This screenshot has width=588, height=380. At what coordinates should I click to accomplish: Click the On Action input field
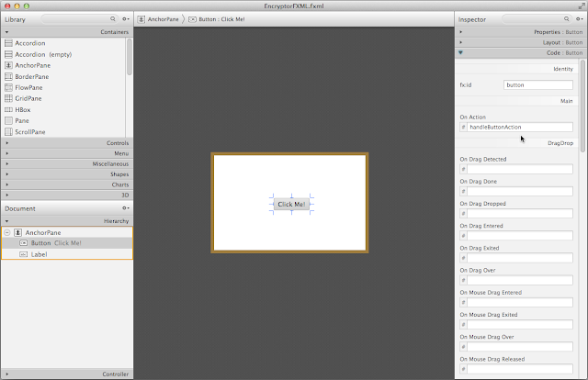coord(520,127)
